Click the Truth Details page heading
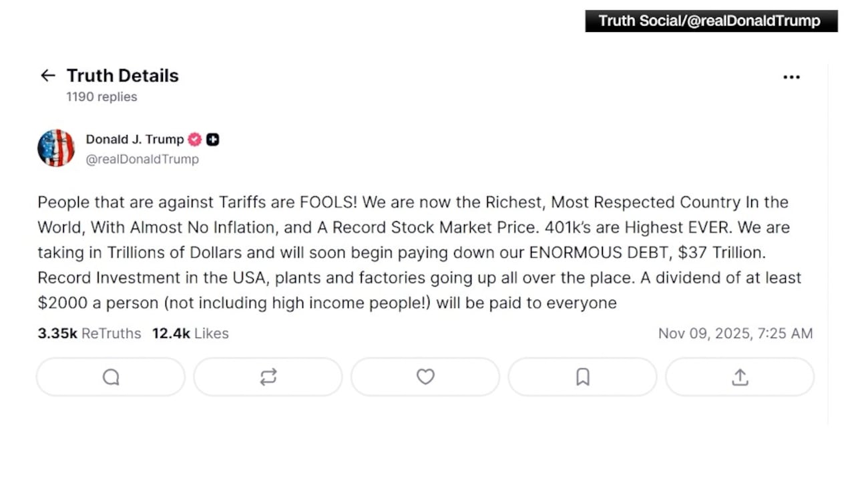Viewport: 868px width, 487px height. 123,75
